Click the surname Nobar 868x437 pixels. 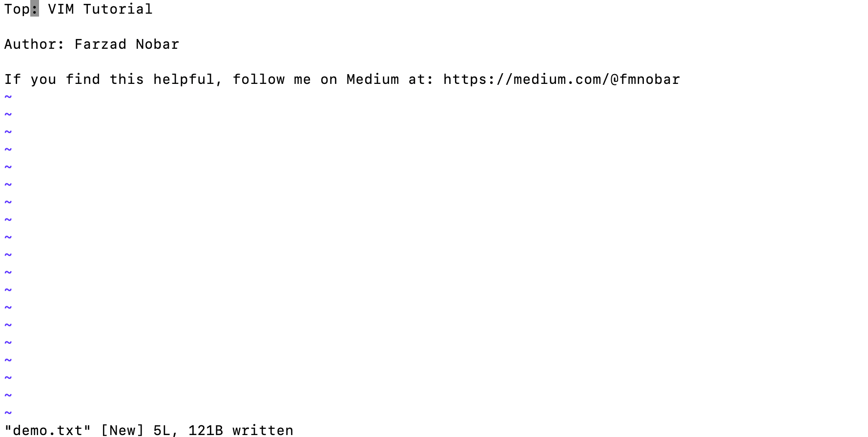(x=157, y=44)
